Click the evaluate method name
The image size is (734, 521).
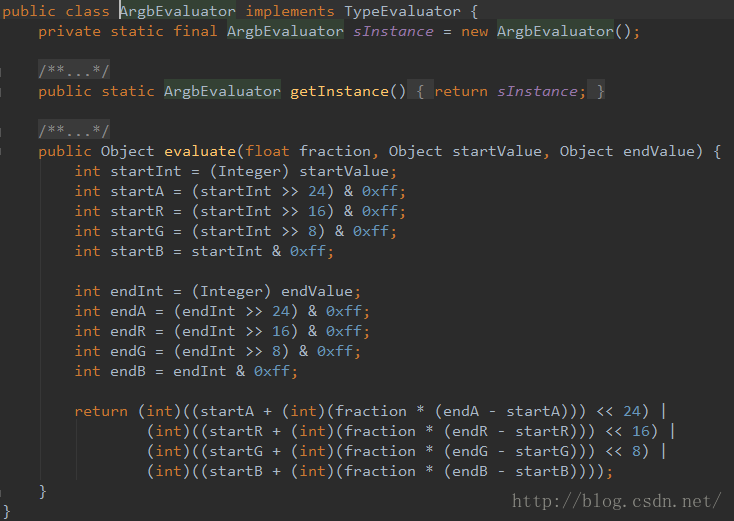pyautogui.click(x=200, y=151)
